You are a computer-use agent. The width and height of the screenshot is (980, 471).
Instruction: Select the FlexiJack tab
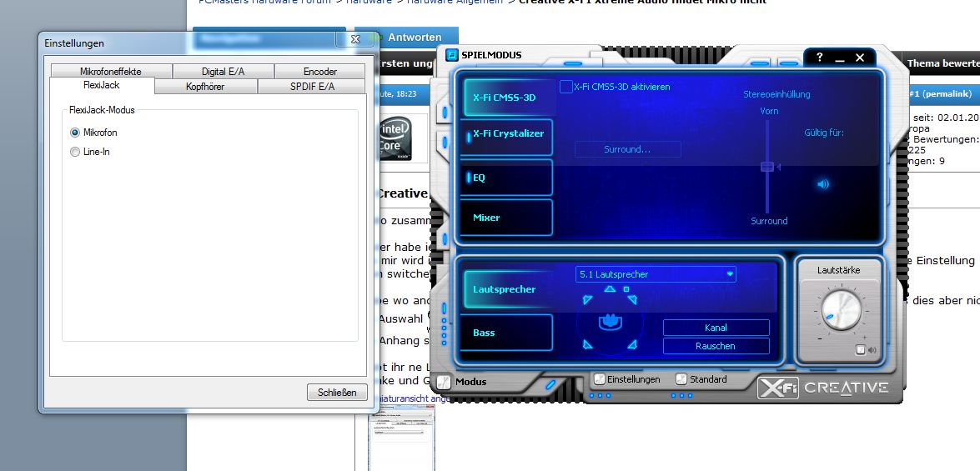(x=101, y=85)
